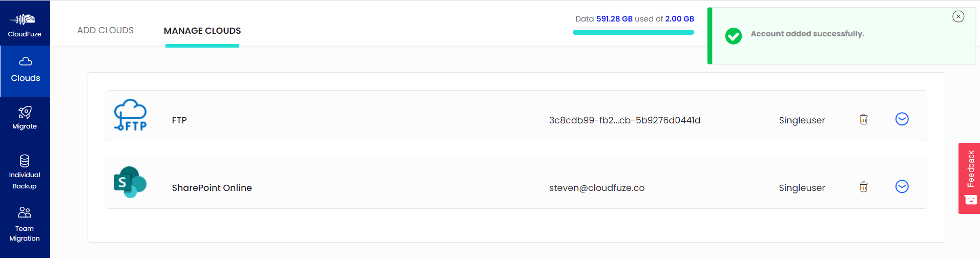The height and width of the screenshot is (258, 980).
Task: Click the 591.28 GB usage text
Action: tap(614, 19)
